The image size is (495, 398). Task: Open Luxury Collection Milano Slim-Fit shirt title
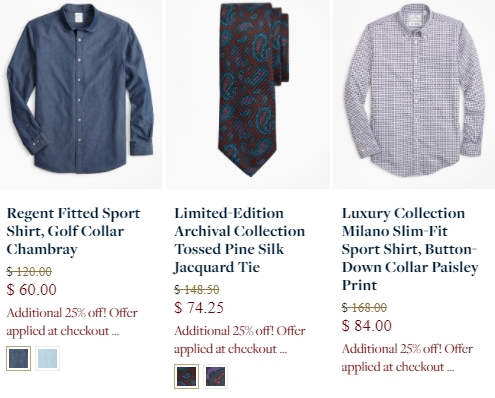click(410, 249)
